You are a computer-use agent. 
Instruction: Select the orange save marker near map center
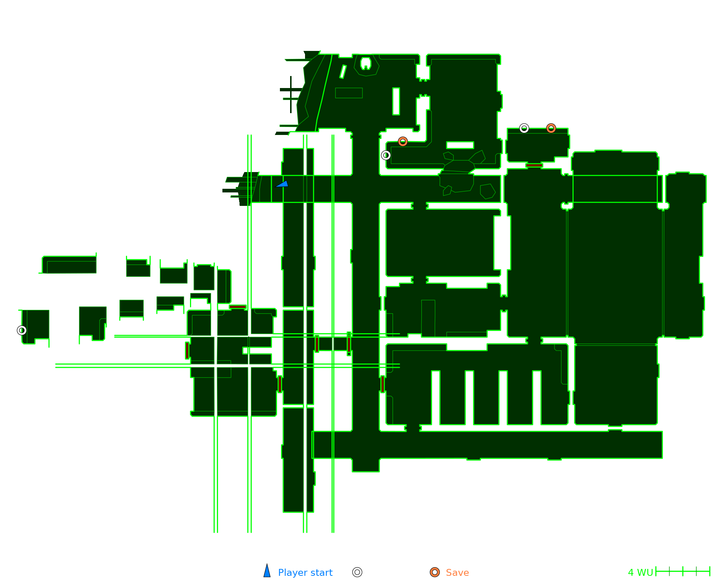[403, 141]
